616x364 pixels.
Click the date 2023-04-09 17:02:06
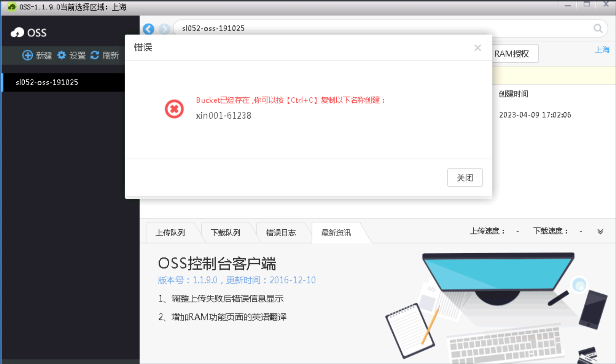(535, 115)
